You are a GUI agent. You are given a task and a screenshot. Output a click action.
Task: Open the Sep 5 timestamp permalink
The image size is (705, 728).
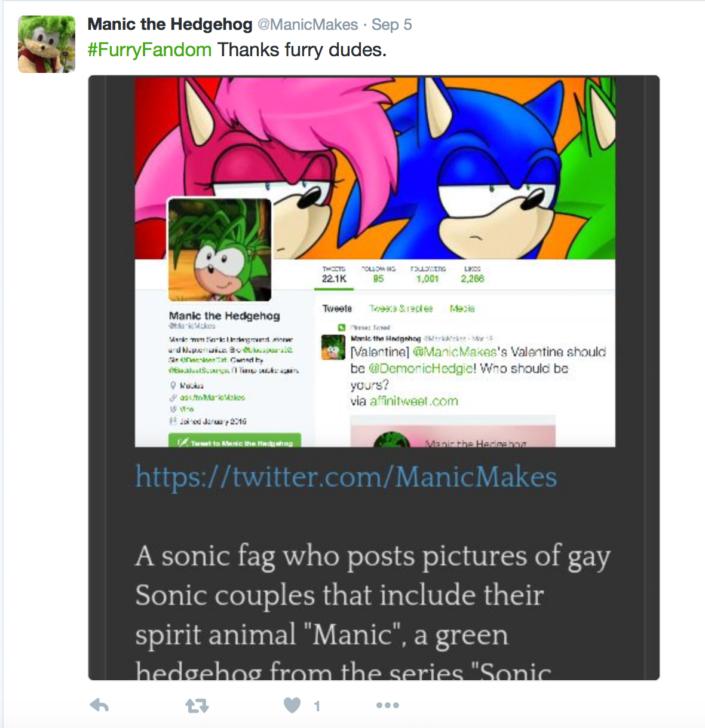pos(391,25)
